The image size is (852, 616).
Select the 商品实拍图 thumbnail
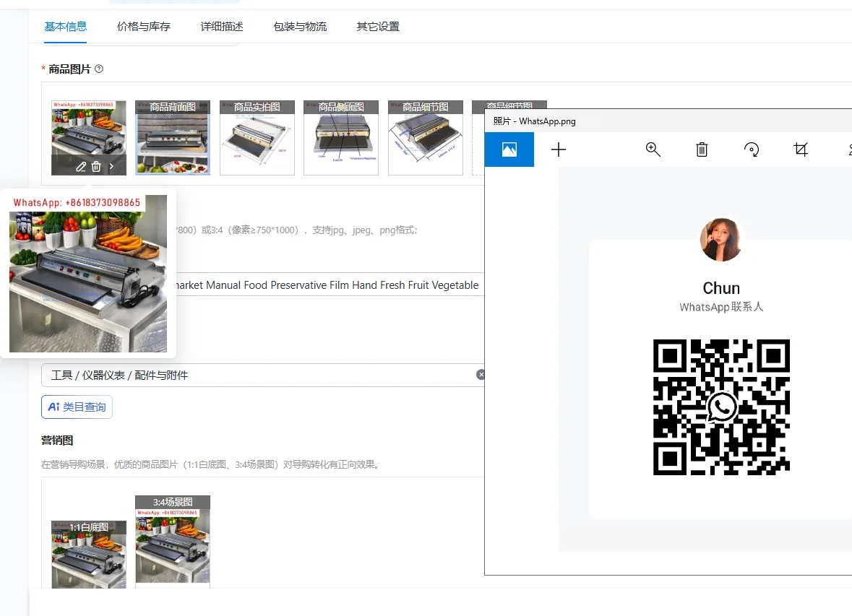(x=257, y=137)
